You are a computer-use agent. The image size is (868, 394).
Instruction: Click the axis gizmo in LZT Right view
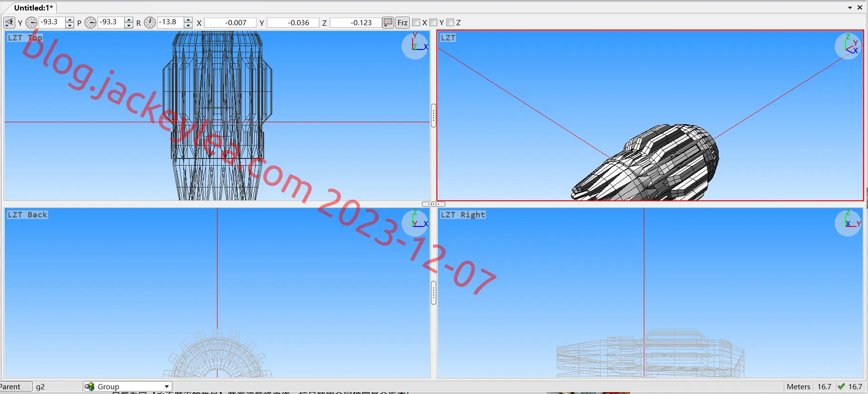[x=848, y=223]
